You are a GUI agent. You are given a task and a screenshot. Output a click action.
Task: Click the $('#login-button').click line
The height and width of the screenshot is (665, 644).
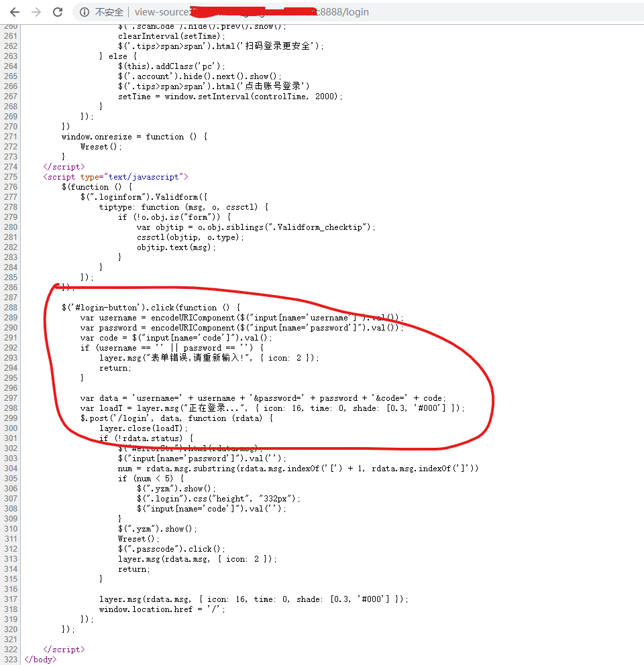(x=151, y=308)
